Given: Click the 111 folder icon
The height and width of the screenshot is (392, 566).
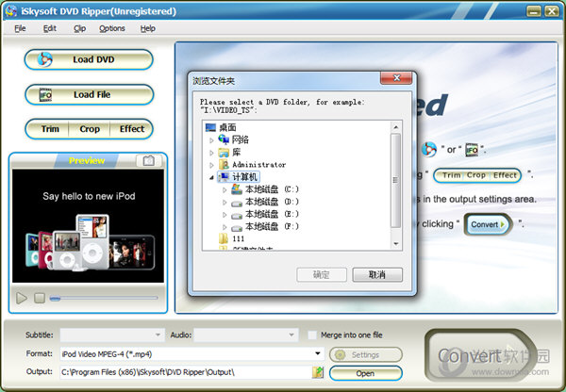Looking at the screenshot, I should click(x=224, y=238).
